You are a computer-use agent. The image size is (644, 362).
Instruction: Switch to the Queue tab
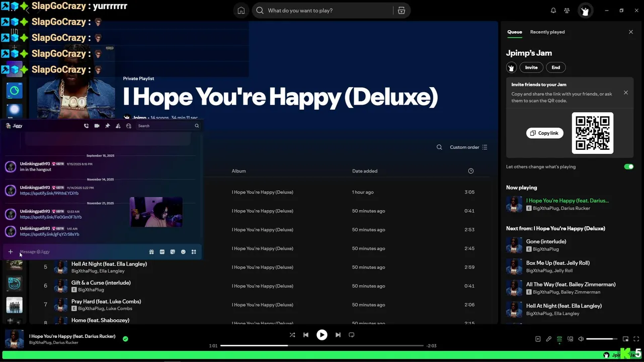click(x=515, y=32)
